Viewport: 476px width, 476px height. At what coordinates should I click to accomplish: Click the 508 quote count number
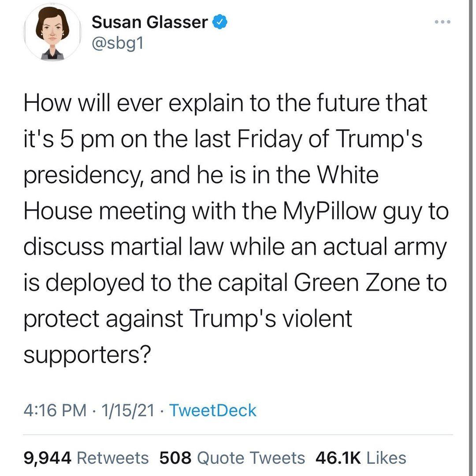[x=175, y=458]
